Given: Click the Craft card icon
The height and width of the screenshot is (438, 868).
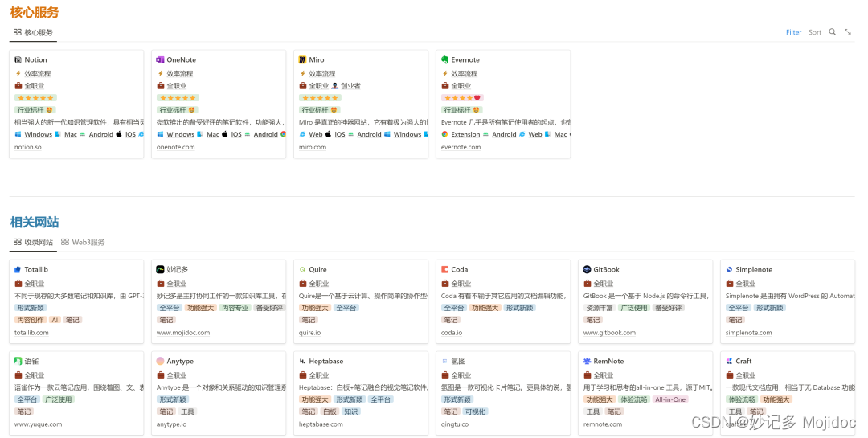Looking at the screenshot, I should 729,361.
